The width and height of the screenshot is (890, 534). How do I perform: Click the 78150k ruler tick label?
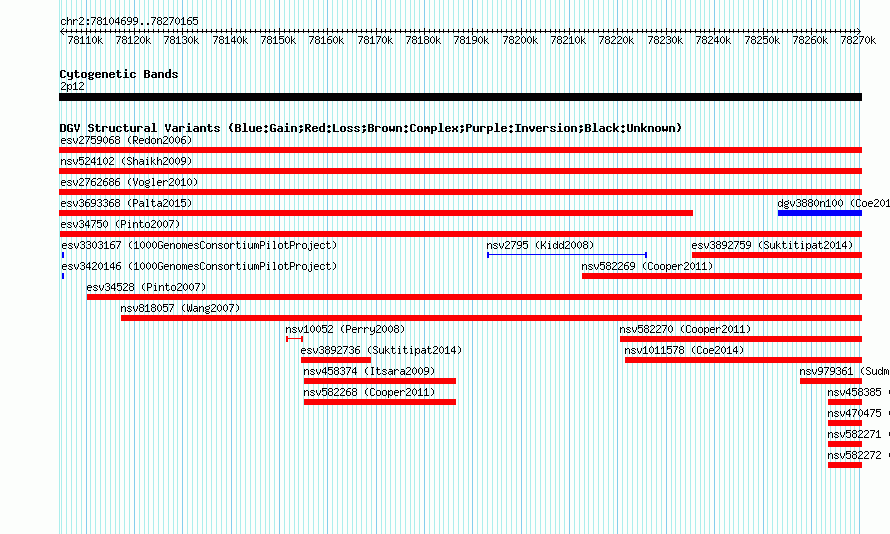(x=278, y=40)
